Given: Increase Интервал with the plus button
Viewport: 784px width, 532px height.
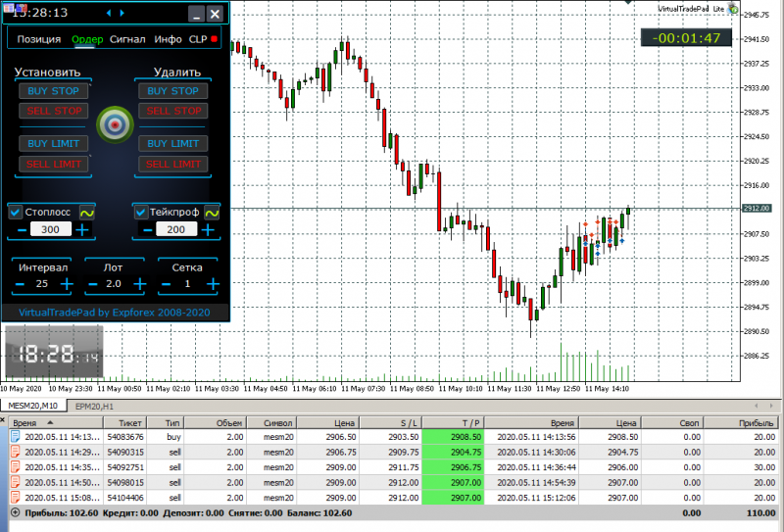Looking at the screenshot, I should [x=67, y=284].
